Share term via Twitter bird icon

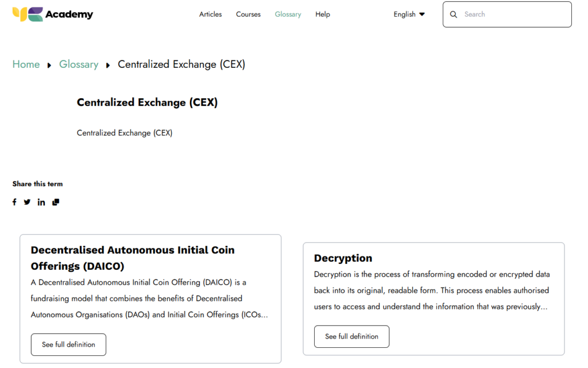coord(27,202)
